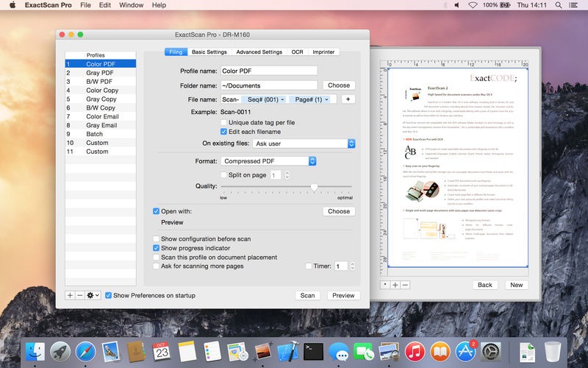The image size is (588, 368).
Task: Enable Unique date tag per file
Action: click(224, 122)
